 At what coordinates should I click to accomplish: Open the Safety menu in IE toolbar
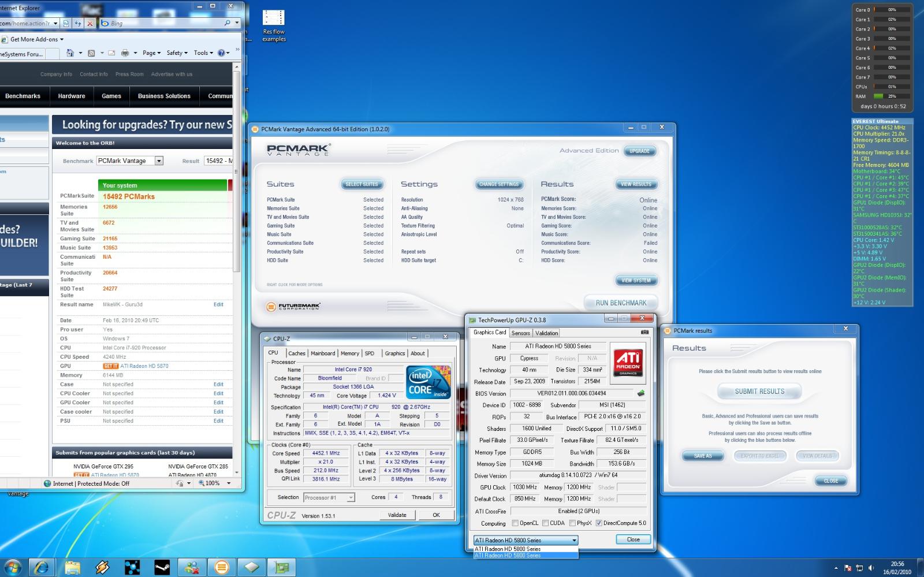[177, 53]
